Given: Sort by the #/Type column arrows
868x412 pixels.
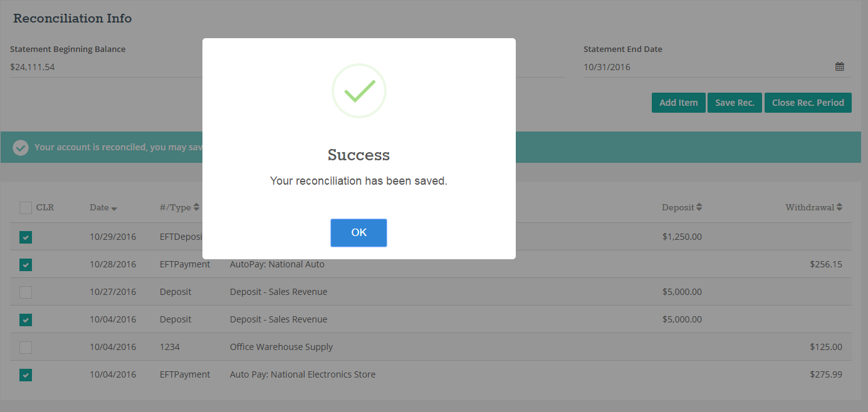Looking at the screenshot, I should point(196,207).
